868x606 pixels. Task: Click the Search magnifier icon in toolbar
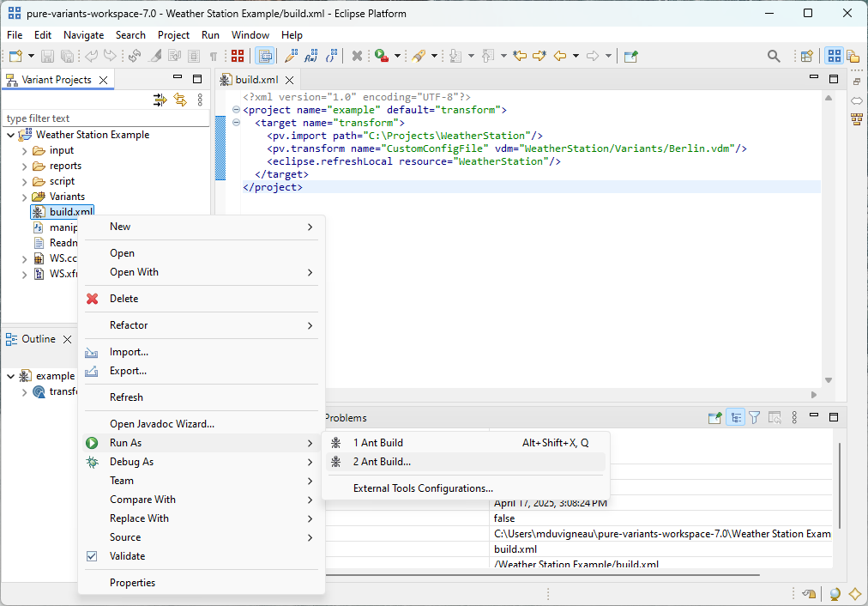coord(774,57)
